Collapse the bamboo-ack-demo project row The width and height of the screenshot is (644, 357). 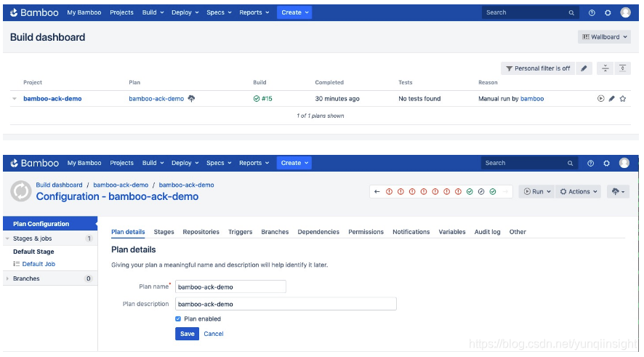coord(15,99)
